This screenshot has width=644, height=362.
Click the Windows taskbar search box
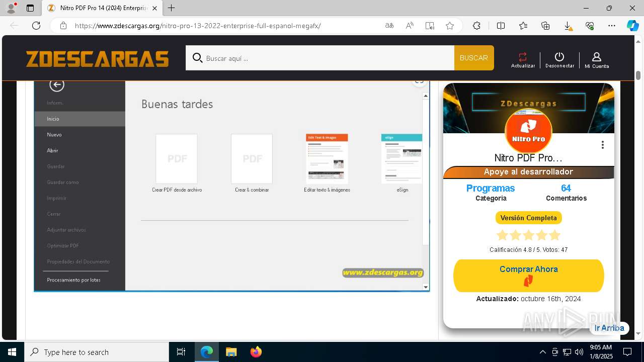click(x=97, y=352)
